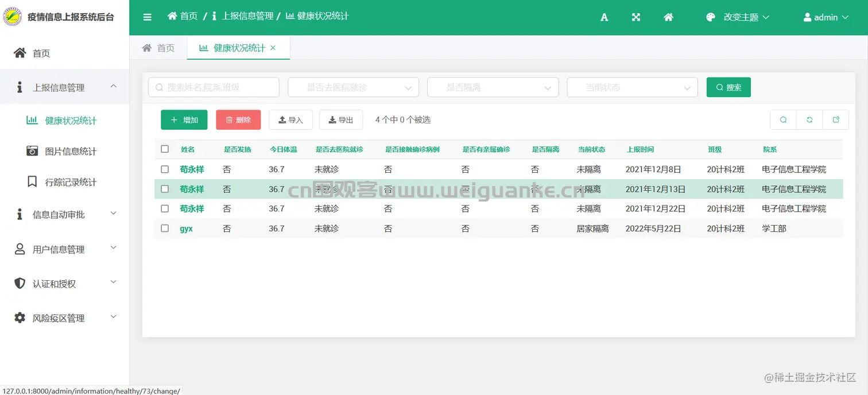Select the 健康状况统计 tab

point(238,48)
